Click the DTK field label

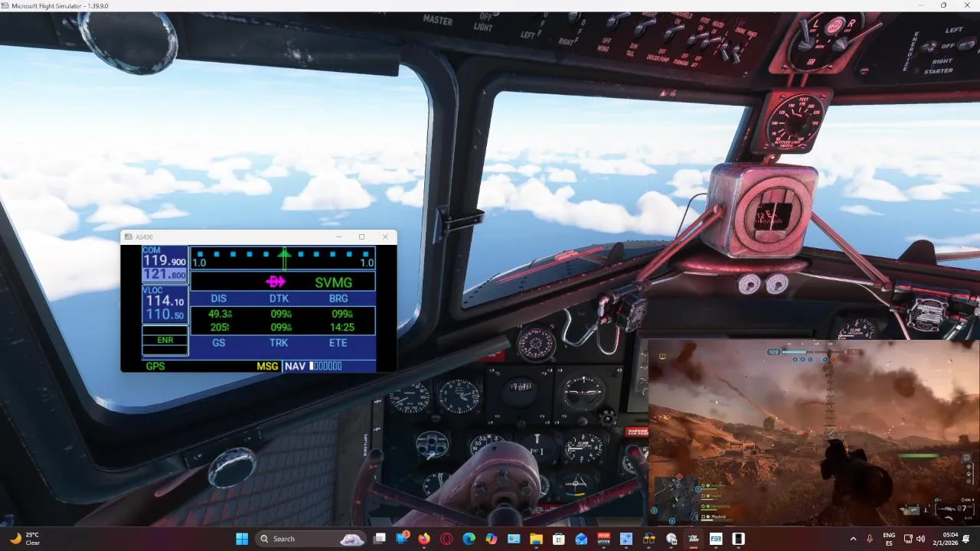tap(279, 298)
